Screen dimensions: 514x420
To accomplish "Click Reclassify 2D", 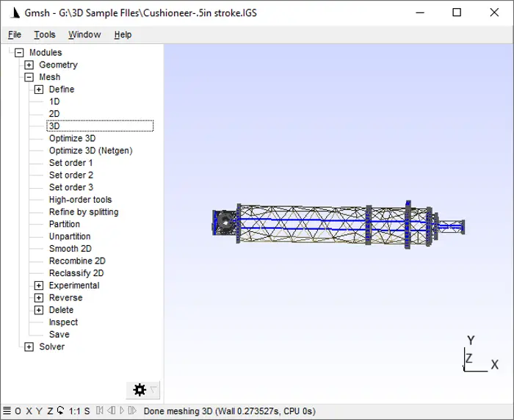I will pyautogui.click(x=76, y=273).
